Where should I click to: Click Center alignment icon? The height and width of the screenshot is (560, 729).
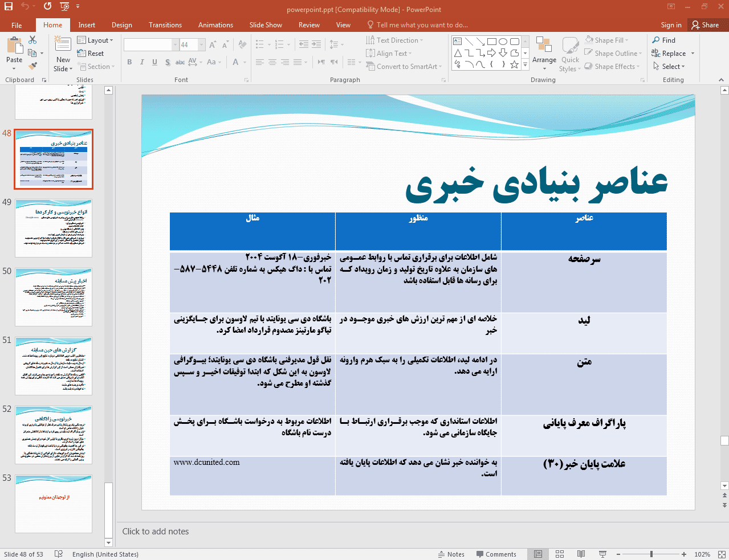pos(272,62)
